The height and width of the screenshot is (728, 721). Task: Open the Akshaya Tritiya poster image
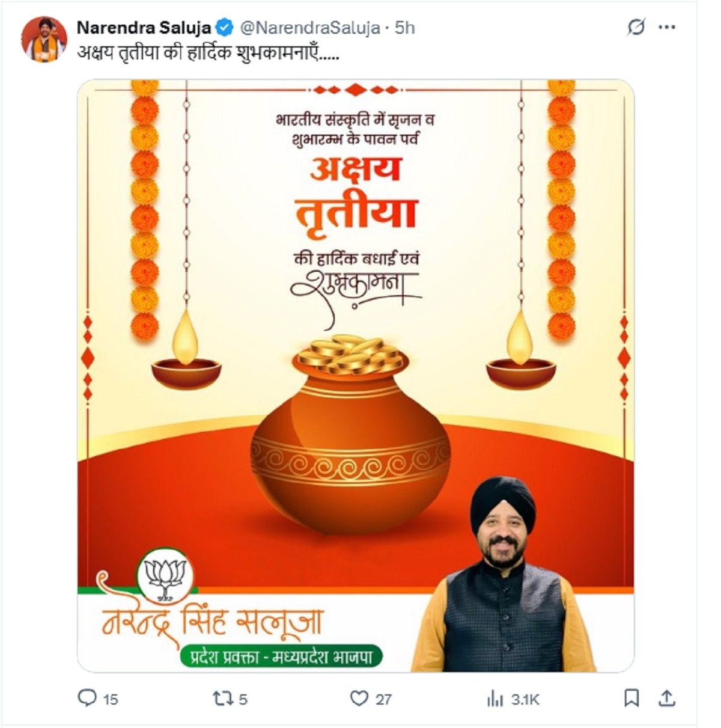356,376
